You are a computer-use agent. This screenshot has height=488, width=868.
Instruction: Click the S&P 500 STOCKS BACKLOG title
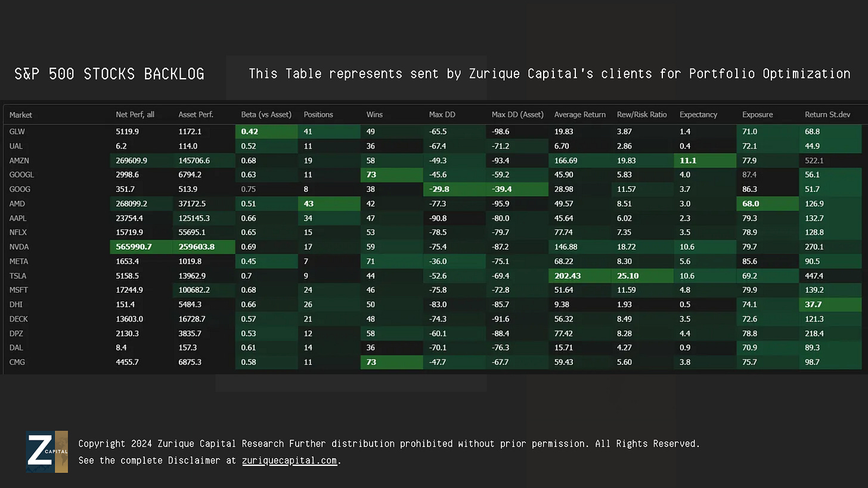[109, 74]
